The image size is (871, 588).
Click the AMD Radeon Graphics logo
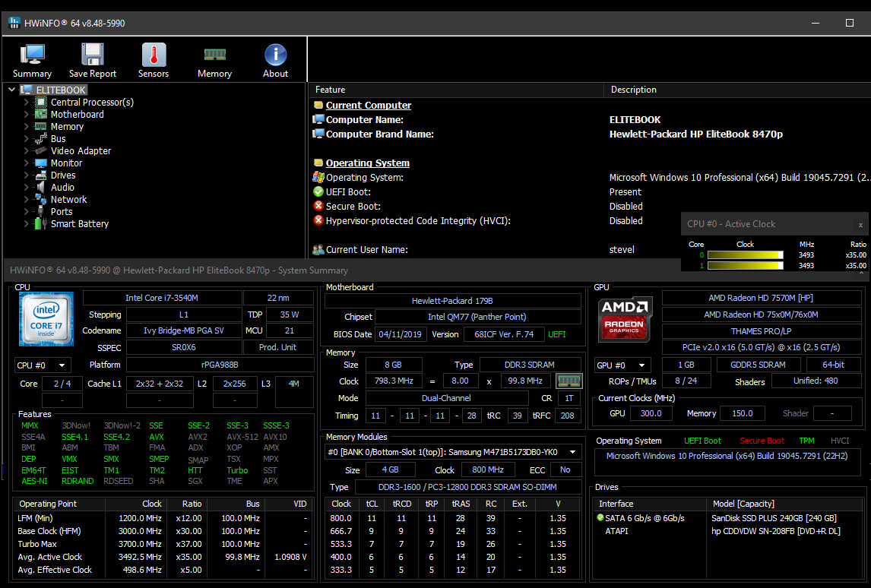(624, 319)
